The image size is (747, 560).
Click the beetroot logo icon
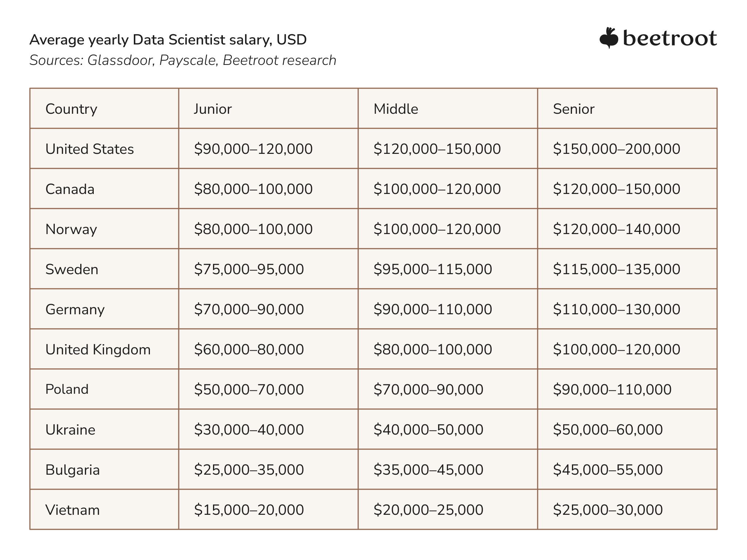[609, 38]
